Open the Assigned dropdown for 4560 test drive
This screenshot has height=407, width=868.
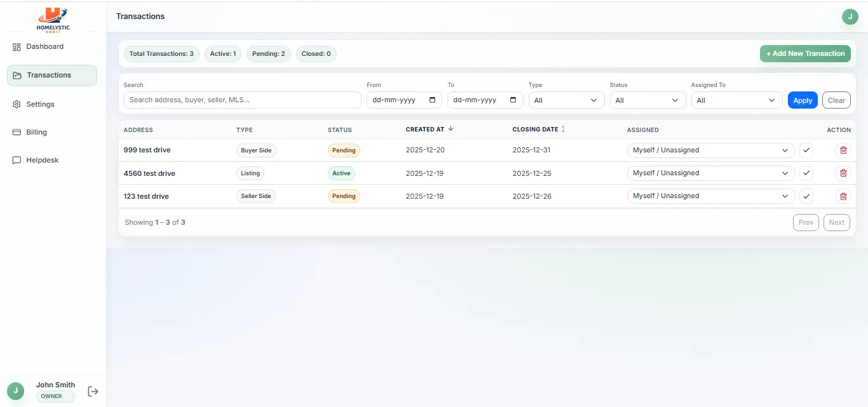(710, 173)
